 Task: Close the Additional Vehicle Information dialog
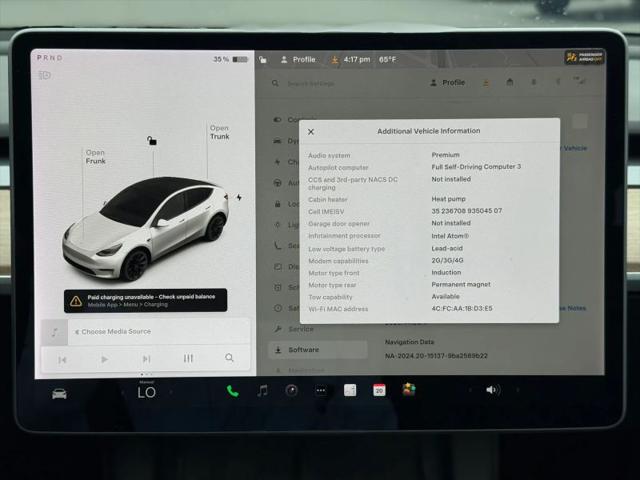311,132
